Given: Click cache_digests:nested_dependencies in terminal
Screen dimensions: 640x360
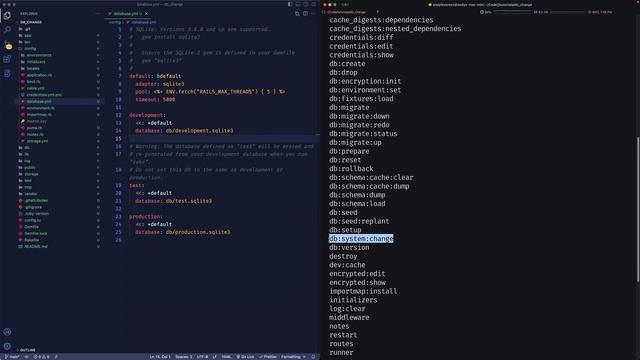Looking at the screenshot, I should click(x=395, y=29).
